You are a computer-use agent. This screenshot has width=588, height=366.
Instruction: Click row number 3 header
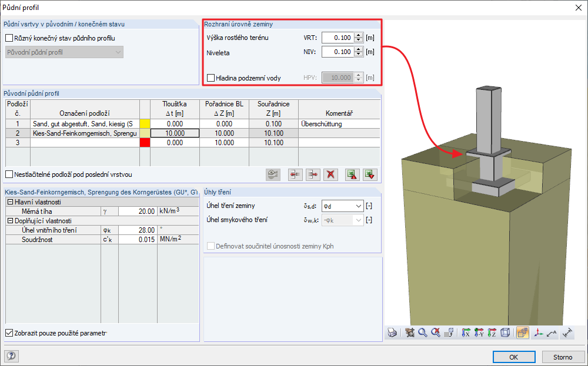(18, 143)
